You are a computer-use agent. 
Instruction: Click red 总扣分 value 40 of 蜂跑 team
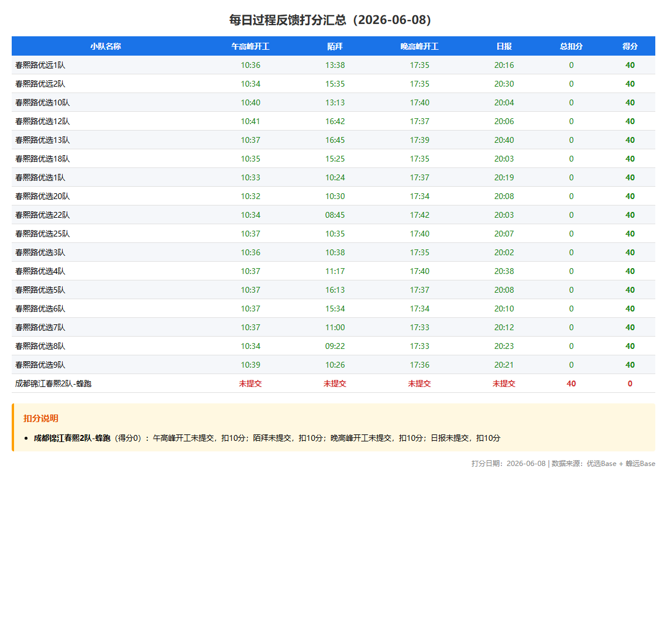571,383
